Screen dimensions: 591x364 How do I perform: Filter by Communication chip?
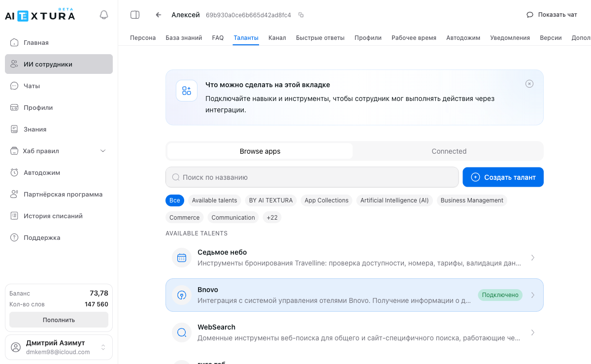click(x=233, y=217)
